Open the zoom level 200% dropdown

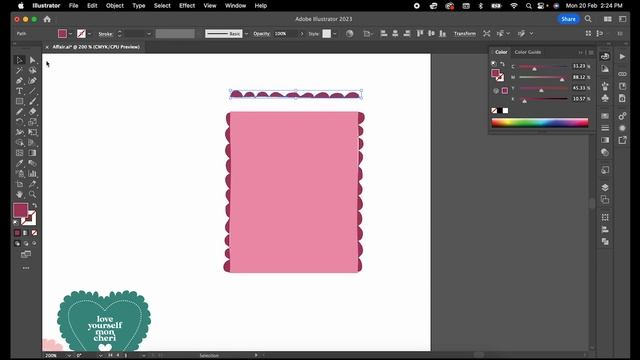pos(69,356)
